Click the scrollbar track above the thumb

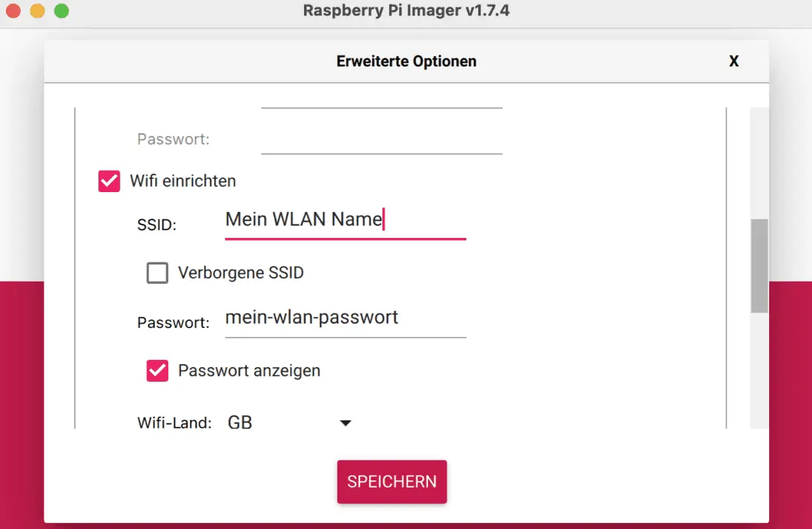pyautogui.click(x=759, y=163)
